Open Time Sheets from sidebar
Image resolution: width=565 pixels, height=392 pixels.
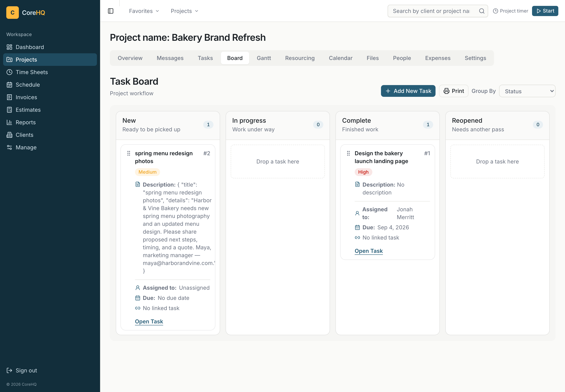50,72
